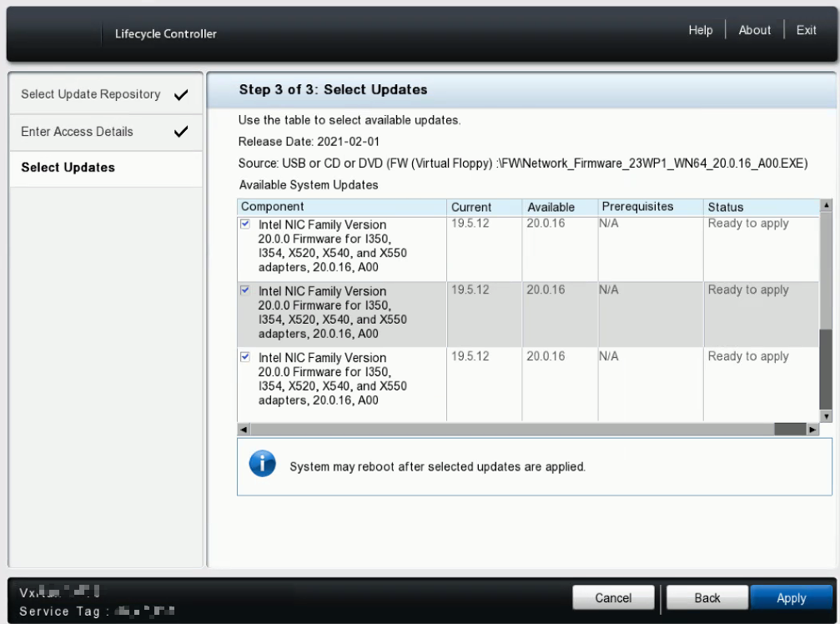Uncheck the highlighted second Intel NIC update
840x624 pixels.
[246, 291]
